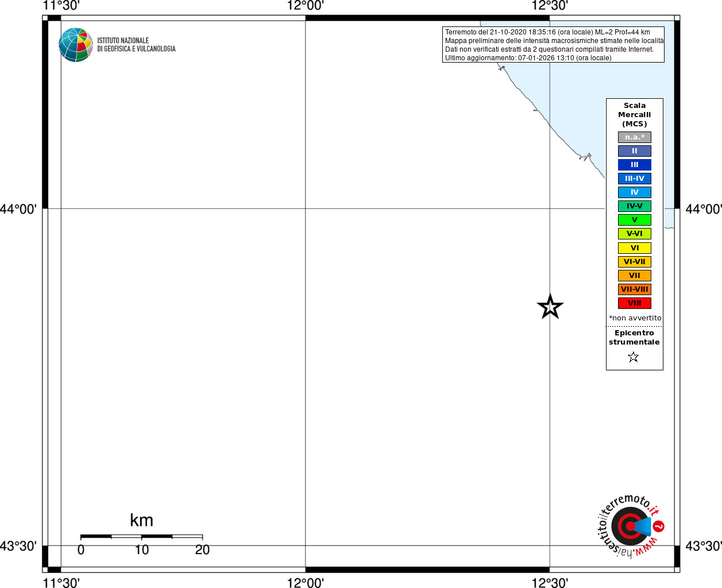Click the 'km' scale label

click(141, 520)
